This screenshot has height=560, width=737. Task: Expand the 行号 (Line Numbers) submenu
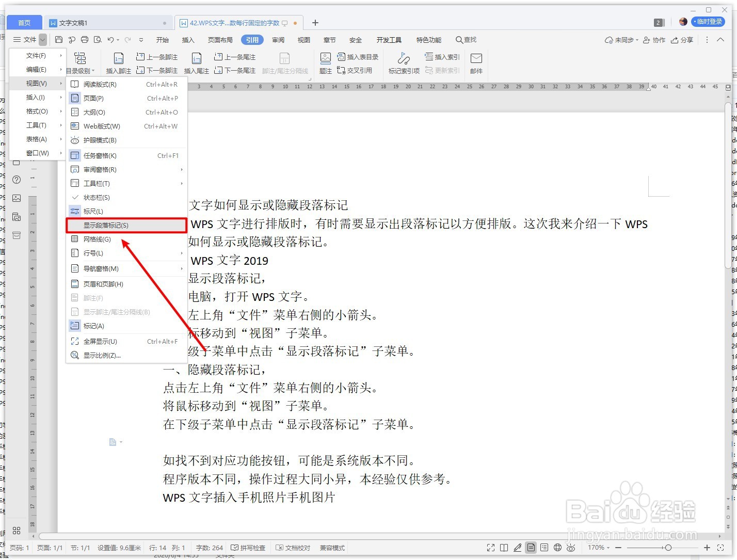(93, 253)
